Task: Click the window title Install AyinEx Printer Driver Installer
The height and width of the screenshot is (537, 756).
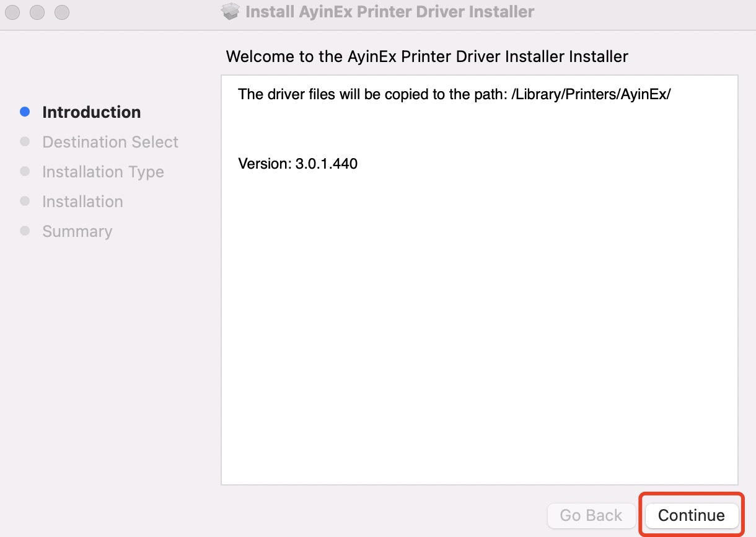Action: point(390,11)
